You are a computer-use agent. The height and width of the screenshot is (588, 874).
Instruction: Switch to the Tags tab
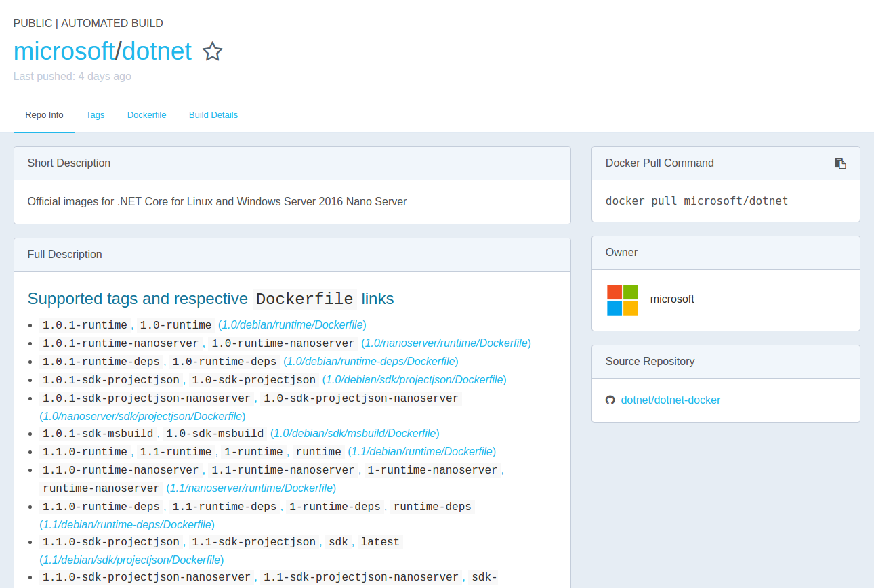point(95,115)
